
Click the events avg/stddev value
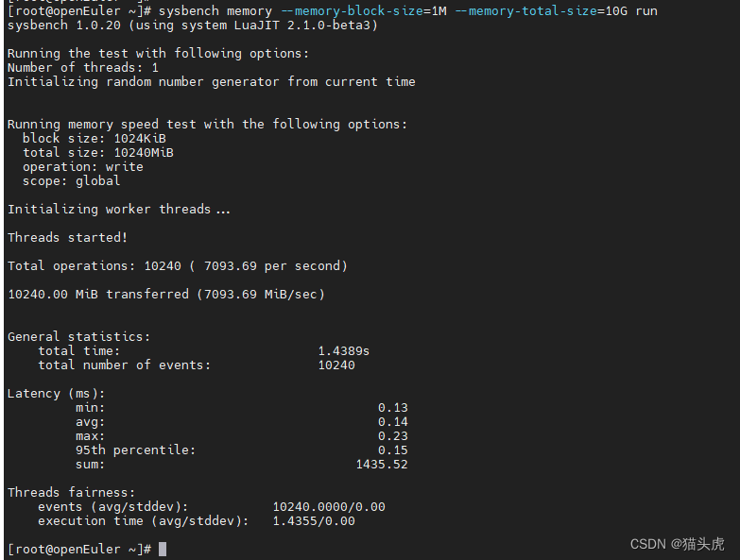tap(329, 507)
